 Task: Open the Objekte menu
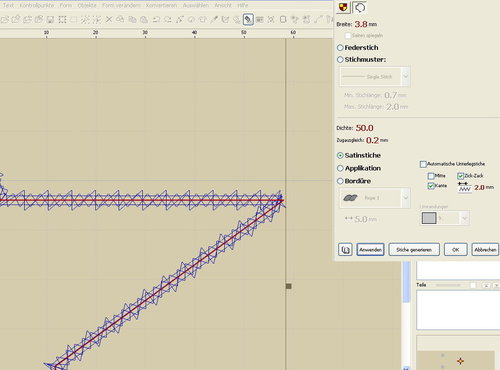coord(87,5)
